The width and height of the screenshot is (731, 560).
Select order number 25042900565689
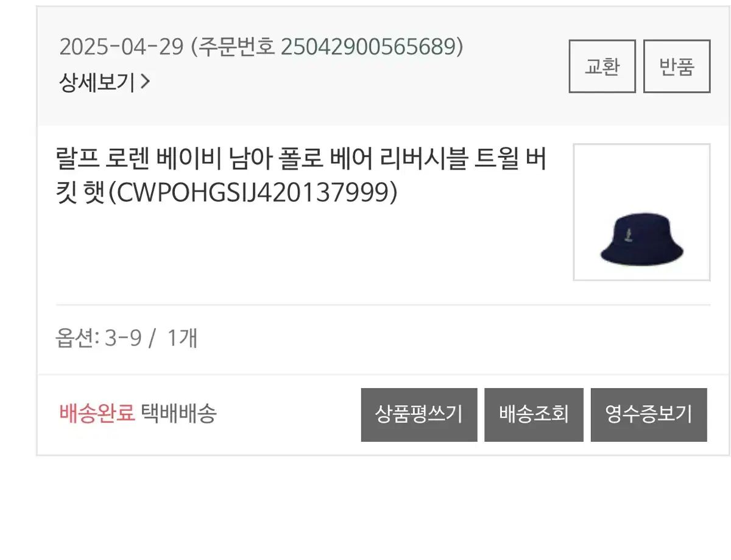click(x=368, y=46)
